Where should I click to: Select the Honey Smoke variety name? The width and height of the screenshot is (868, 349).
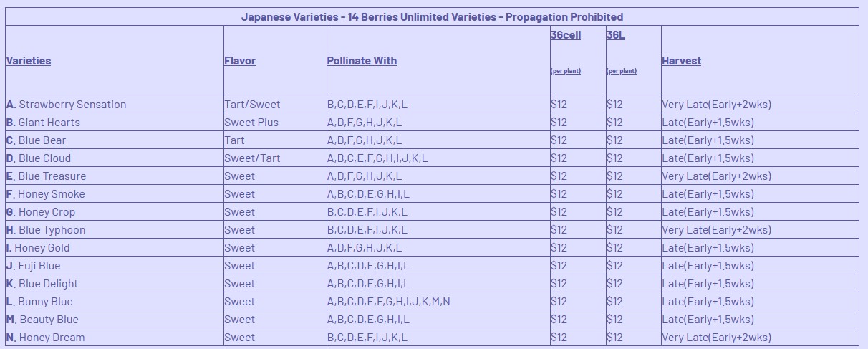(51, 194)
